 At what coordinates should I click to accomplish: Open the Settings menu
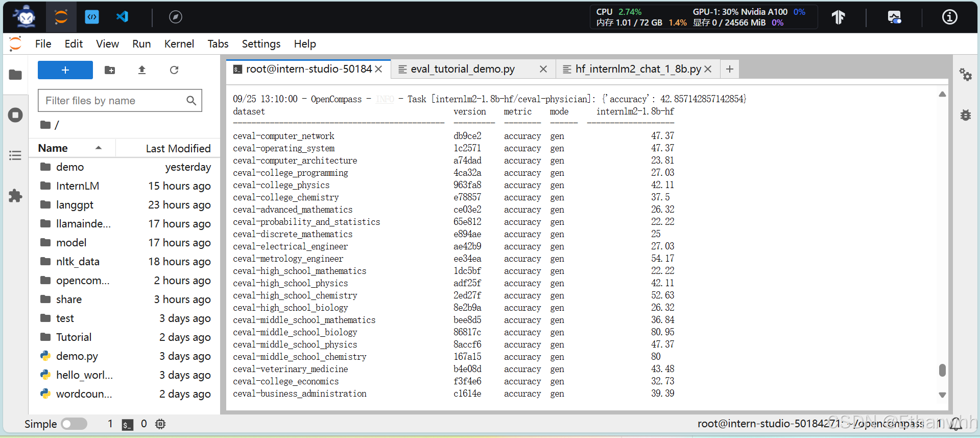coord(261,44)
